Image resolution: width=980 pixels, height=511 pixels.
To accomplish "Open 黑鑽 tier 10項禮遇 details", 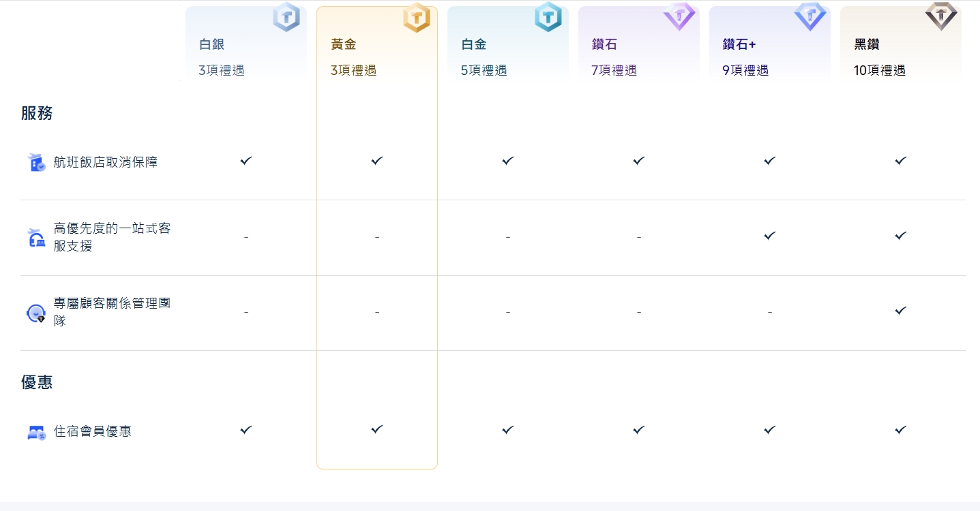I will (878, 69).
